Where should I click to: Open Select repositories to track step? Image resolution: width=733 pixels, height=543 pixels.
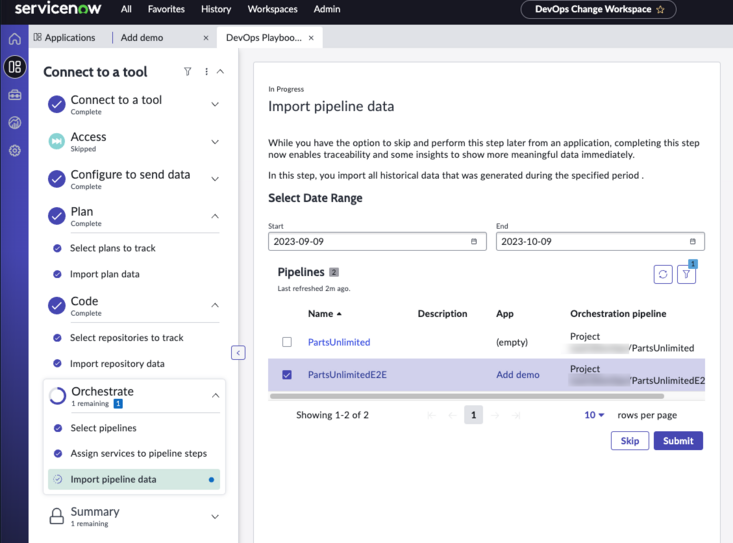click(127, 338)
